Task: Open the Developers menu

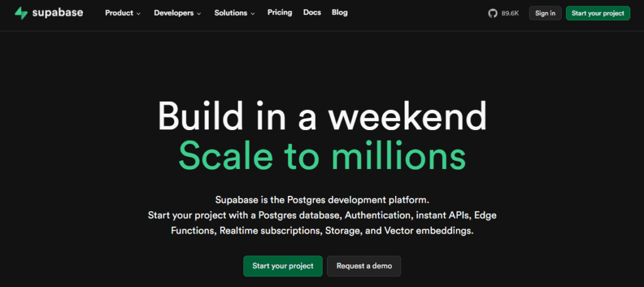Action: point(174,13)
